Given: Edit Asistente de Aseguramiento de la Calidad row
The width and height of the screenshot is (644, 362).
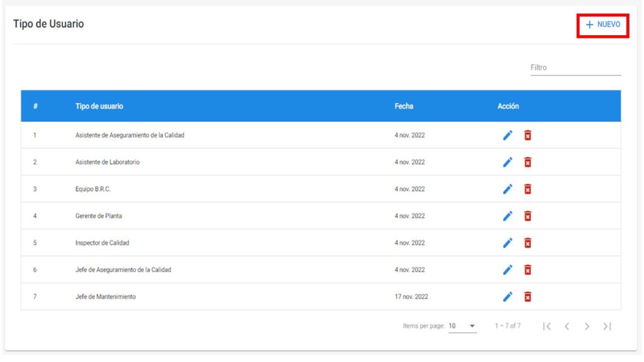Looking at the screenshot, I should click(508, 135).
